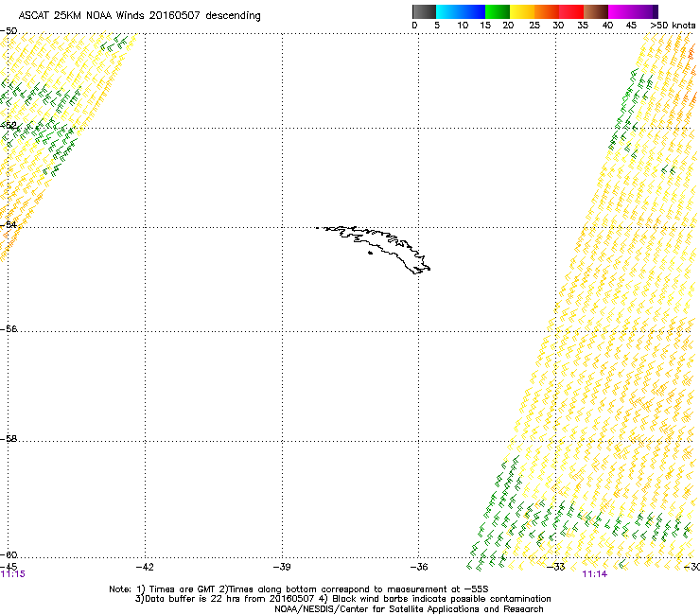Click the 'Data buffer is 22 hrs' note line

click(342, 599)
